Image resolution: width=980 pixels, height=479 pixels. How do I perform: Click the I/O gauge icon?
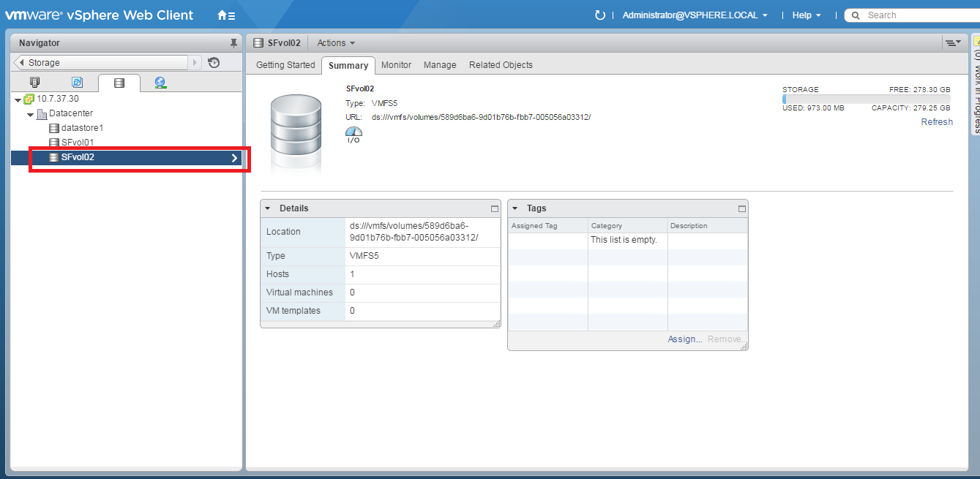pyautogui.click(x=354, y=135)
